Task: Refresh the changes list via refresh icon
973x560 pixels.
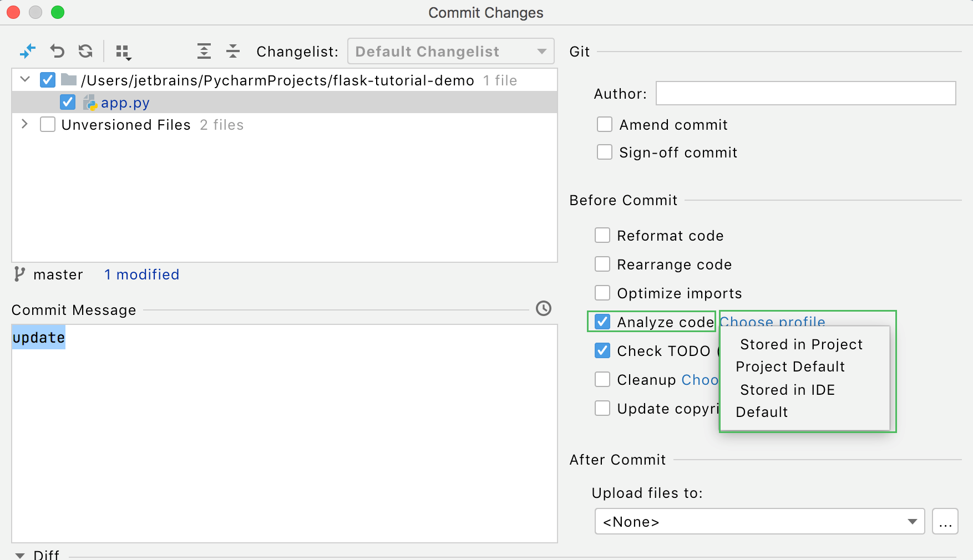Action: click(85, 51)
